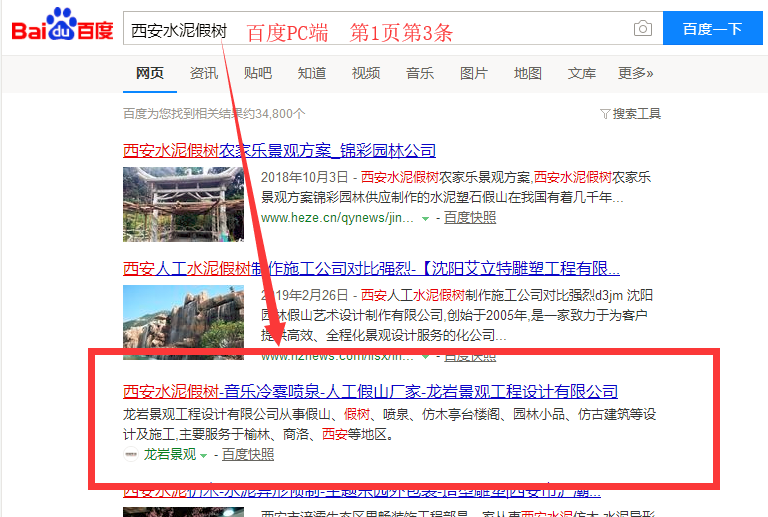This screenshot has height=517, width=768.
Task: Click snippet text 计及施工,主要服务于榆林、商洛
Action: coord(219,434)
